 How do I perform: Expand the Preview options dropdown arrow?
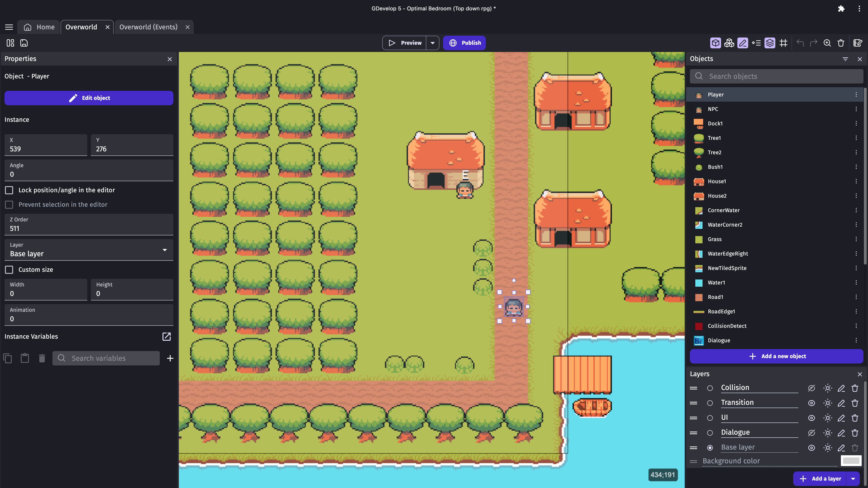(x=433, y=43)
